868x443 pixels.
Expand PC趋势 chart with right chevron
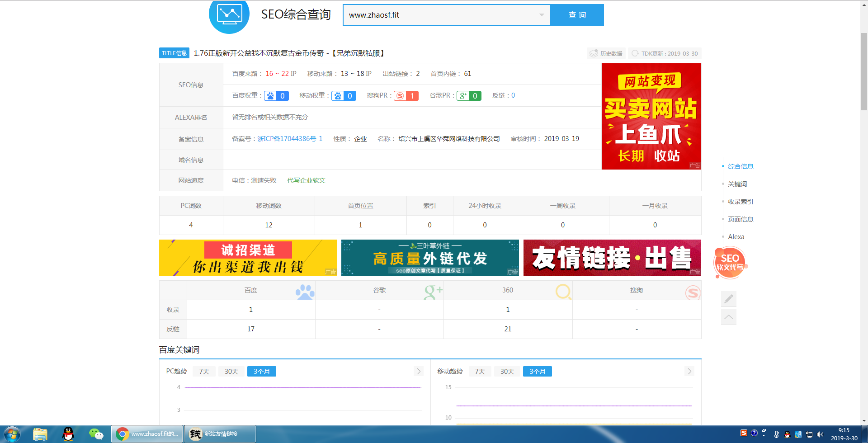[x=419, y=372]
